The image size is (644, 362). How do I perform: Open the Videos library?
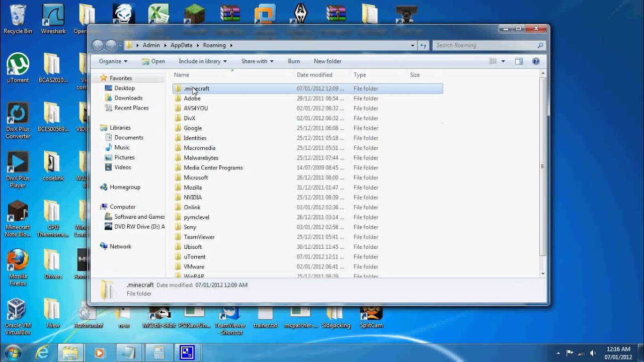[x=123, y=167]
